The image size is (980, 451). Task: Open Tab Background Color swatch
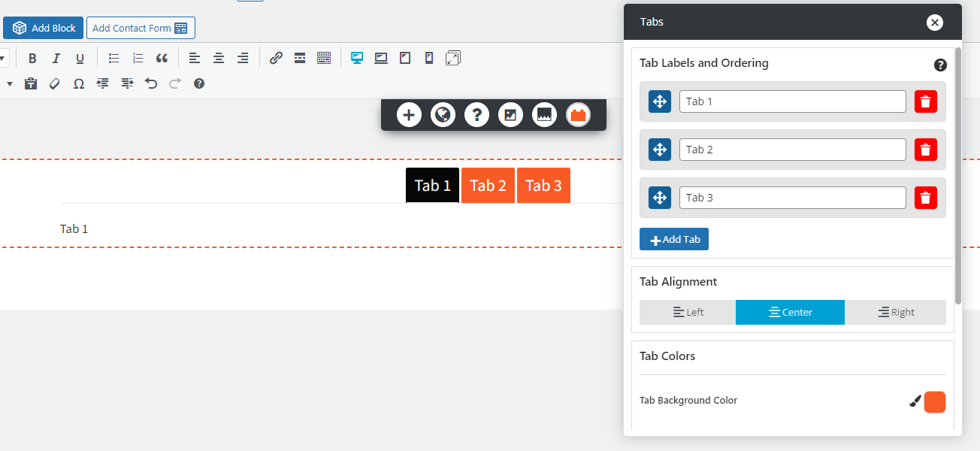pyautogui.click(x=934, y=402)
